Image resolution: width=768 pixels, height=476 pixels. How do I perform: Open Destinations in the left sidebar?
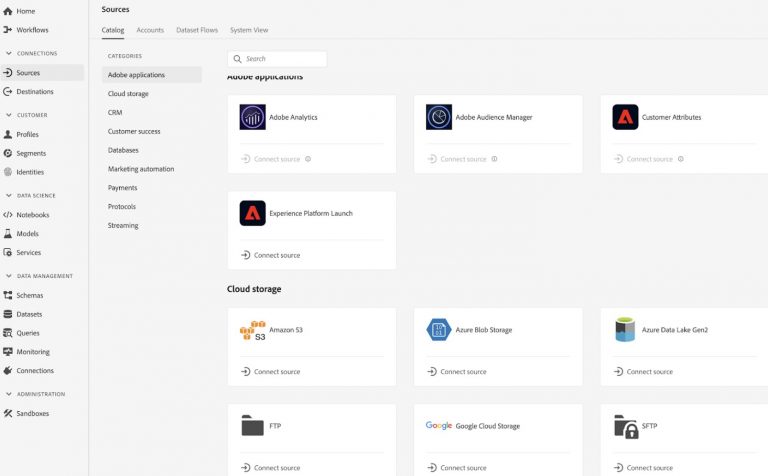tap(35, 92)
